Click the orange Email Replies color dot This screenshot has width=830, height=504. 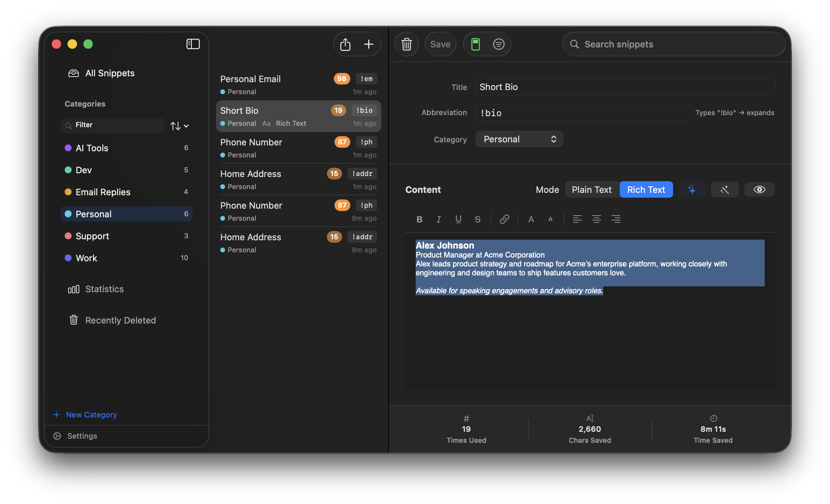[68, 192]
